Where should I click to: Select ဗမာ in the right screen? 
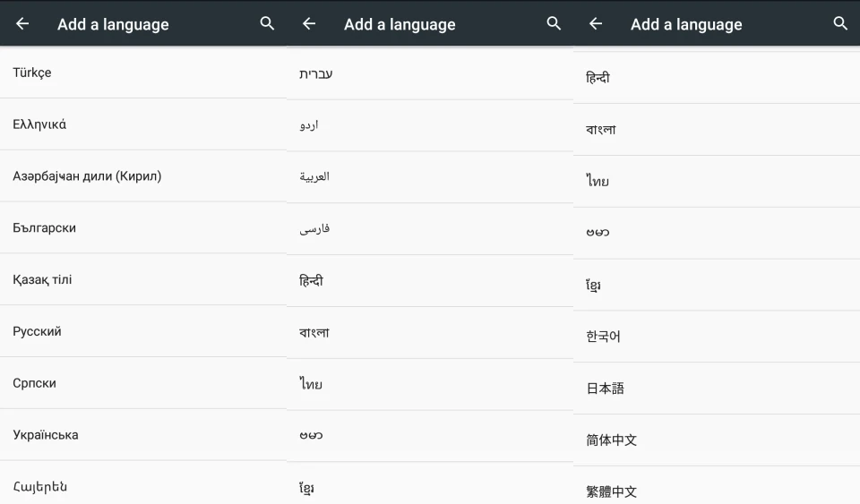click(717, 233)
